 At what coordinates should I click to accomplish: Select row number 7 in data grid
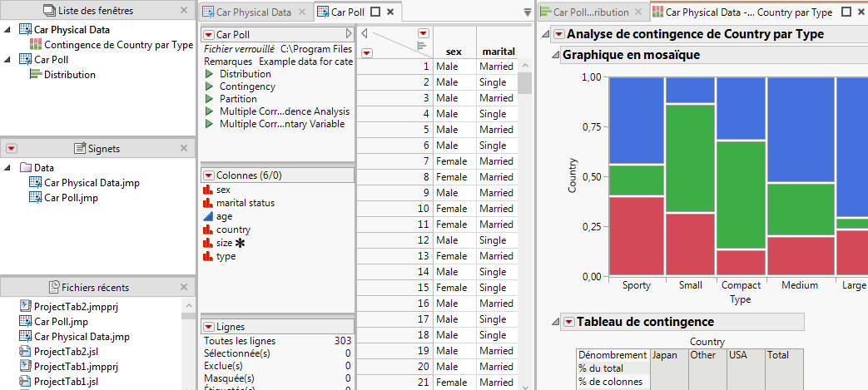tap(394, 161)
